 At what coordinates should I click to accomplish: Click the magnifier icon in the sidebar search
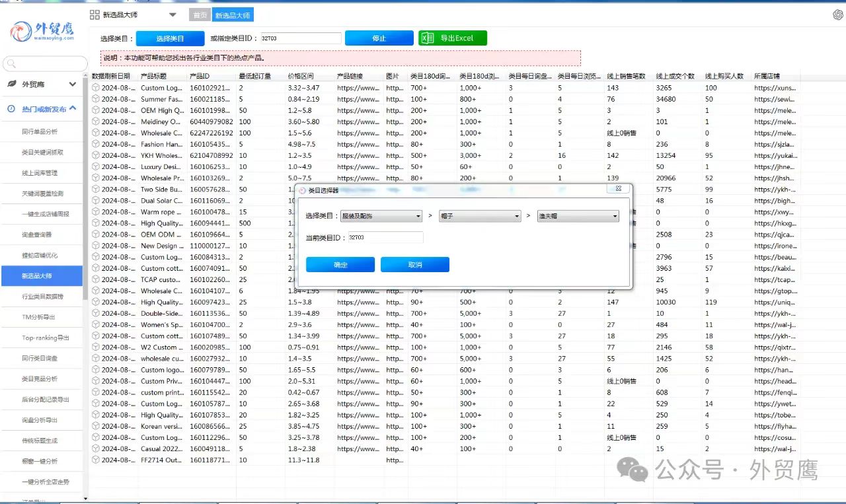pos(11,64)
